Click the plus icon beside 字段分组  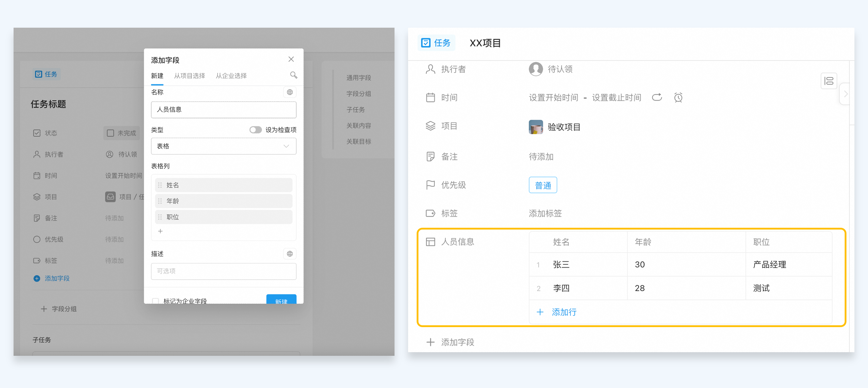(x=44, y=309)
